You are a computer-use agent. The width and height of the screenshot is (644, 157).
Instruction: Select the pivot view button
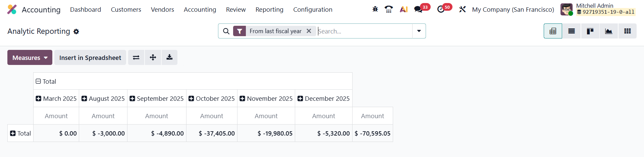click(553, 31)
